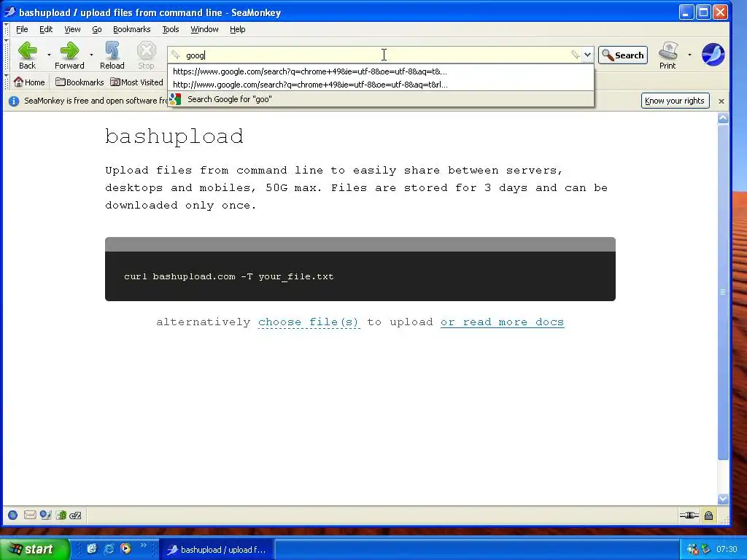Click the online/offline connection status icon
747x560 pixels.
pyautogui.click(x=689, y=516)
